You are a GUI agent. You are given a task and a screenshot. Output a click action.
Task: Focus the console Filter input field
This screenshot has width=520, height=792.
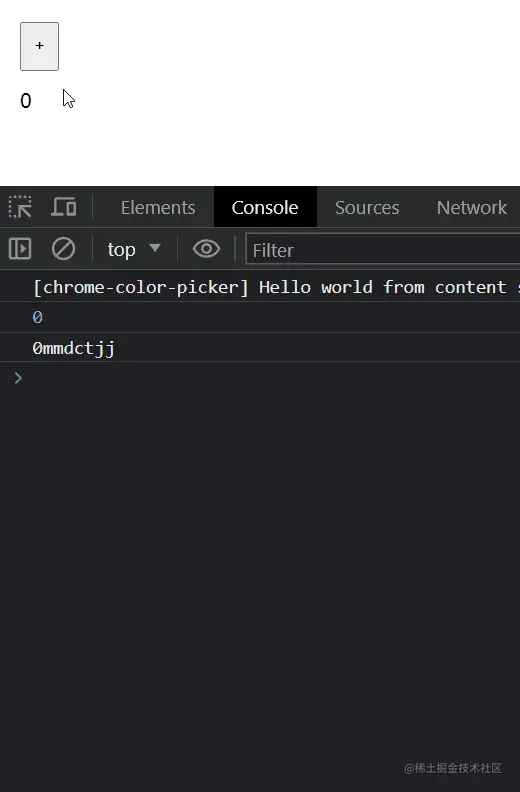(x=383, y=249)
